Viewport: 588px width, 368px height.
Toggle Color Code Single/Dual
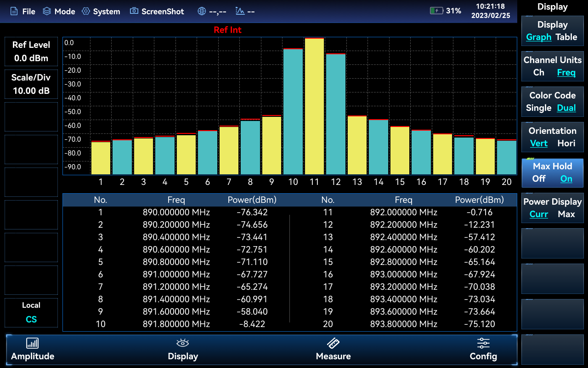coord(552,102)
